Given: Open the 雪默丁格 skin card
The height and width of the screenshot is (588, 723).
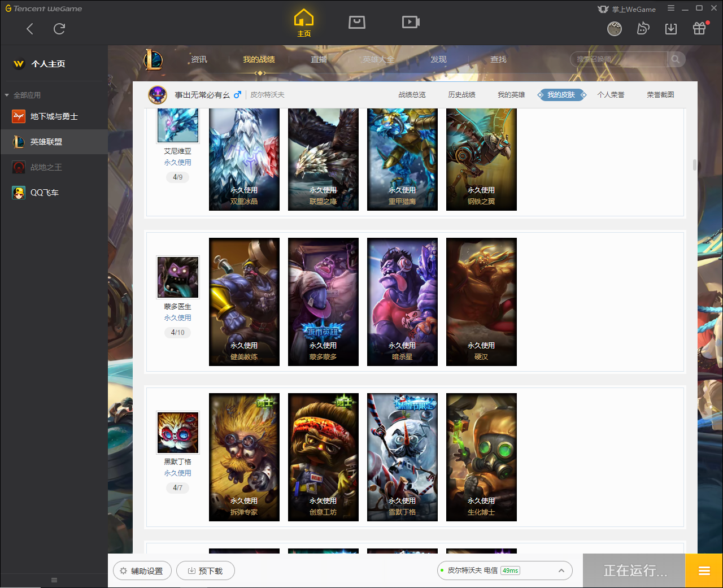Looking at the screenshot, I should pyautogui.click(x=402, y=457).
